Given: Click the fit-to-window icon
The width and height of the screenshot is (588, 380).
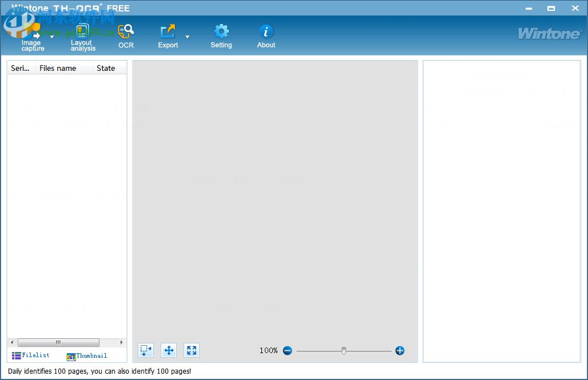Looking at the screenshot, I should click(192, 350).
